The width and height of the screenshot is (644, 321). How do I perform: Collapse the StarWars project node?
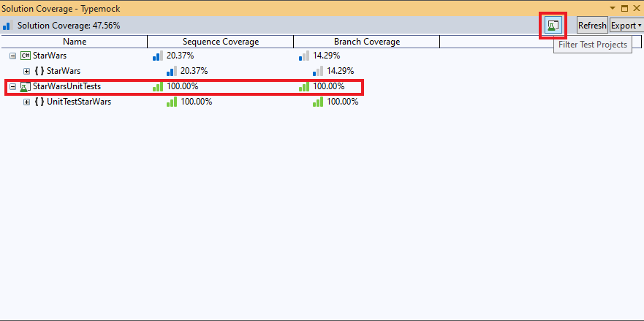click(12, 56)
